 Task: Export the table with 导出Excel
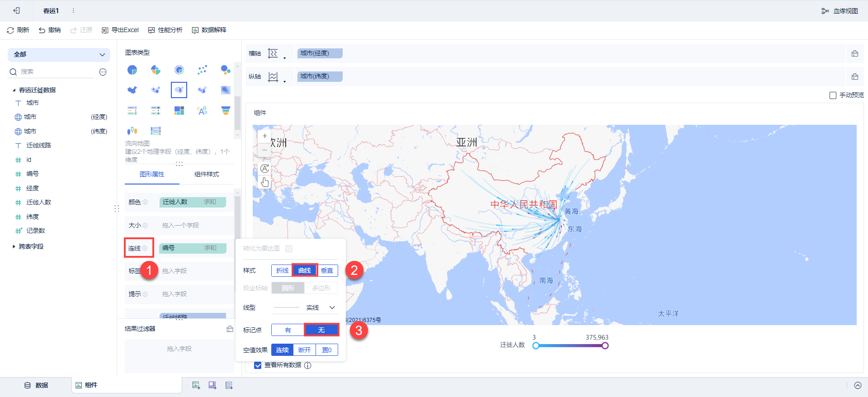tap(120, 30)
